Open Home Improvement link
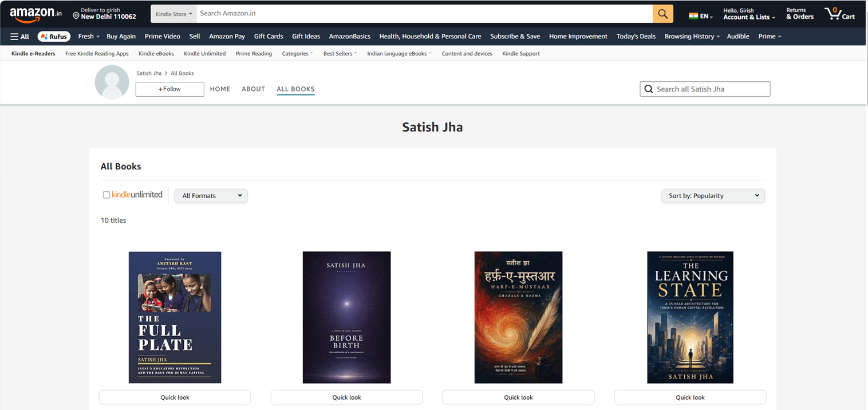868x410 pixels. (578, 36)
